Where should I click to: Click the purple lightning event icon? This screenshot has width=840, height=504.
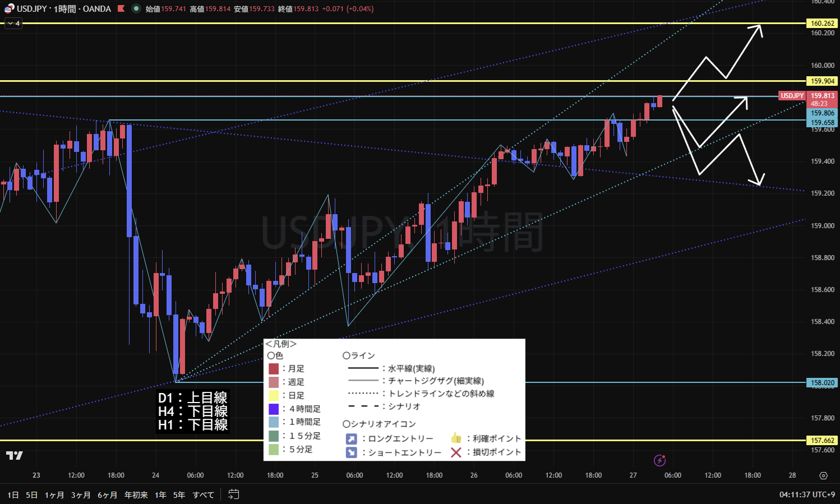tap(660, 460)
